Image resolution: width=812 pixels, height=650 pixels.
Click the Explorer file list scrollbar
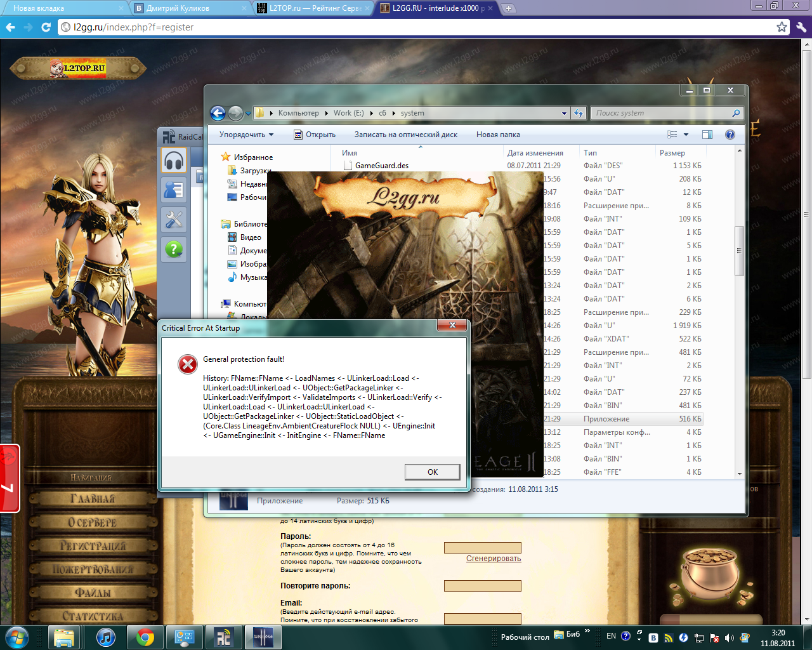(x=739, y=251)
